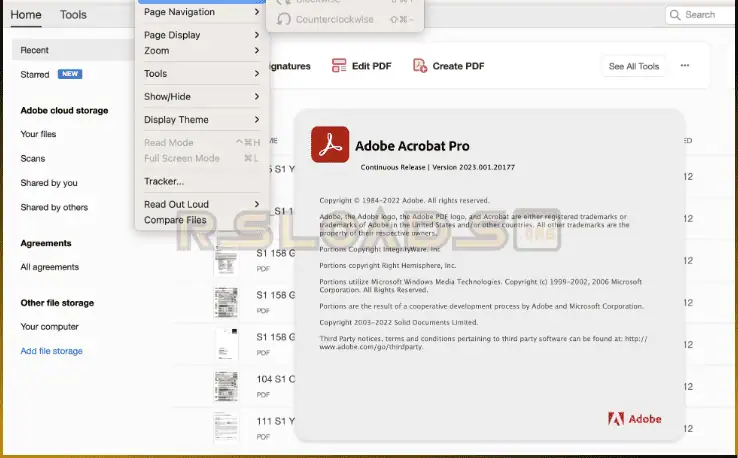Image resolution: width=738 pixels, height=458 pixels.
Task: Open the Page Display submenu
Action: 202,35
